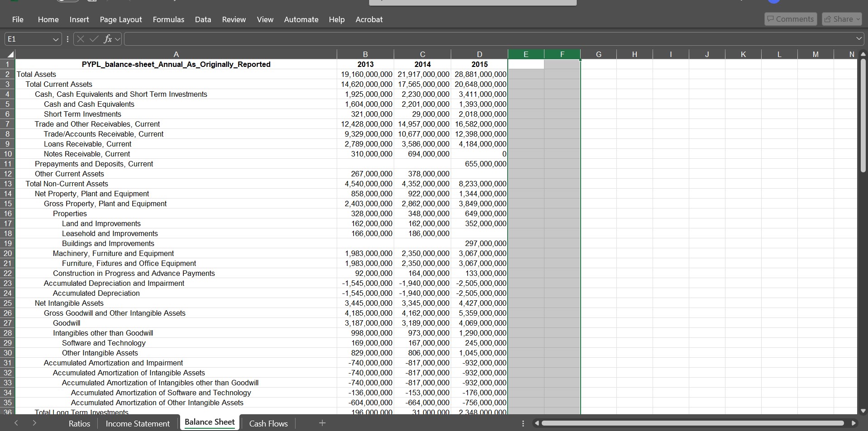Open the Automate ribbon tab
This screenshot has width=868, height=431.
pos(301,19)
